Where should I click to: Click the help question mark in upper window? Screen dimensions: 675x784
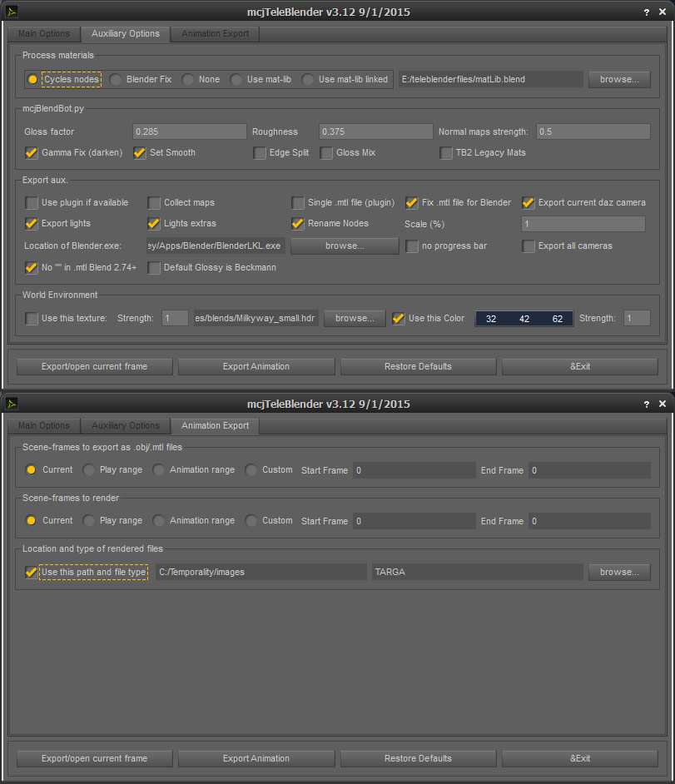pyautogui.click(x=647, y=12)
